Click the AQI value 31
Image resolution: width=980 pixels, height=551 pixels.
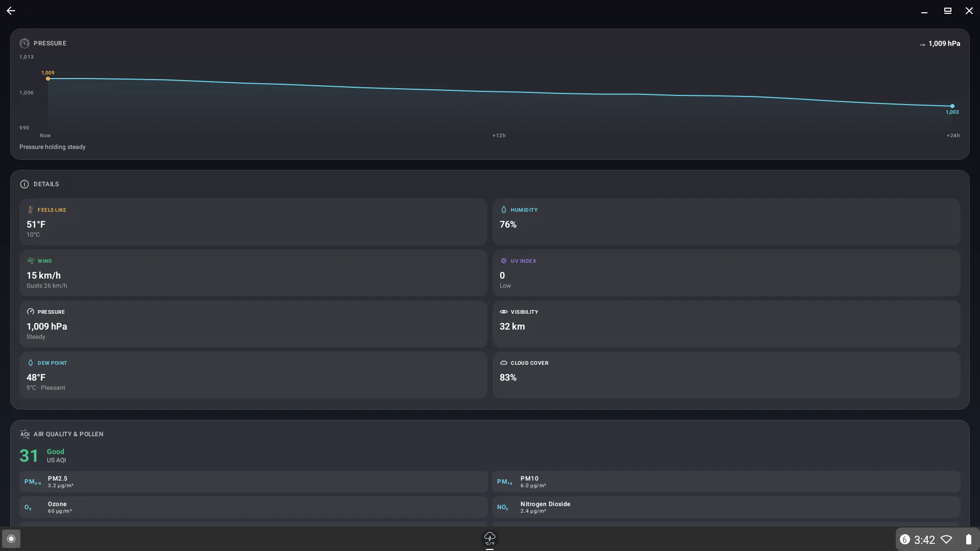tap(29, 456)
